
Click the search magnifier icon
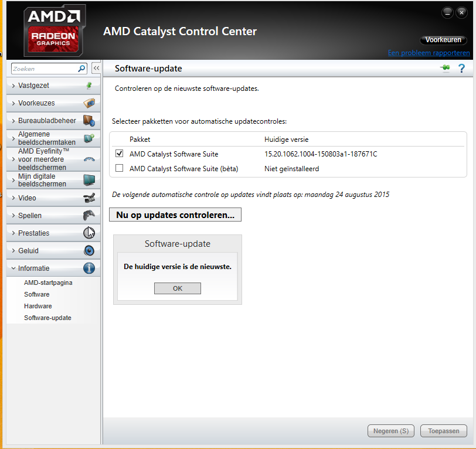tap(81, 69)
